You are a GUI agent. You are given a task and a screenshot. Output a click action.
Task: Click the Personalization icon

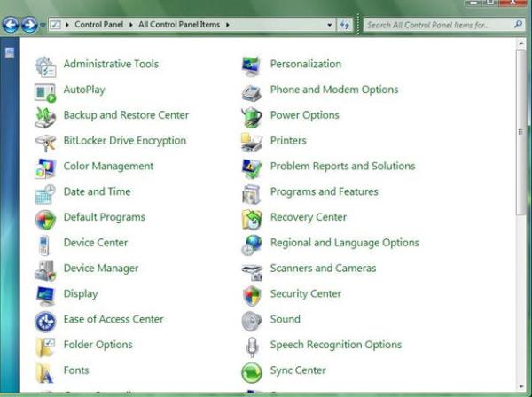[252, 66]
